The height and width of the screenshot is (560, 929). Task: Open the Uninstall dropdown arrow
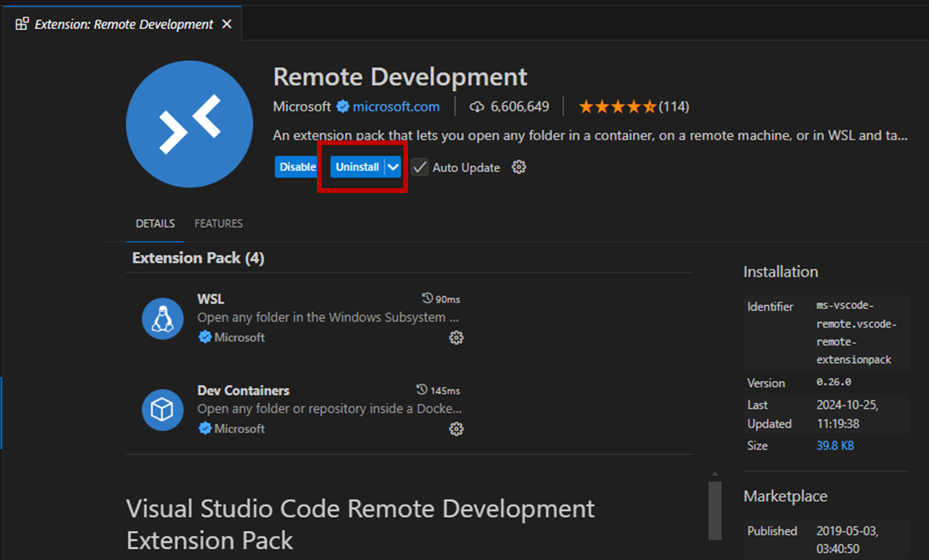click(x=393, y=167)
